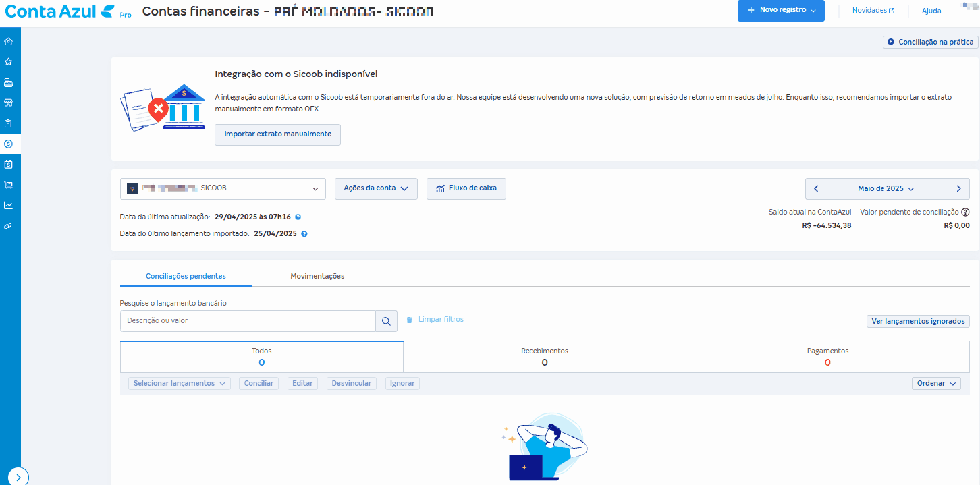Open the home icon in the sidebar
This screenshot has height=485, width=980.
8,41
